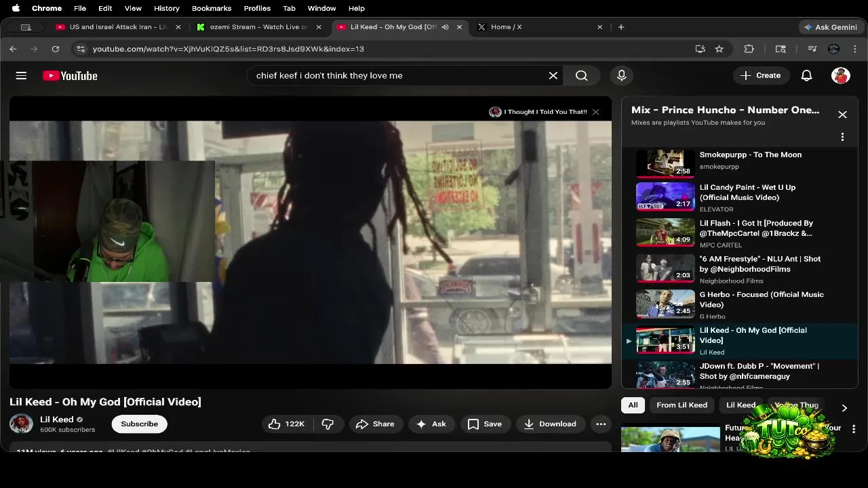The height and width of the screenshot is (488, 868).
Task: Click the address bar URL
Action: 228,49
